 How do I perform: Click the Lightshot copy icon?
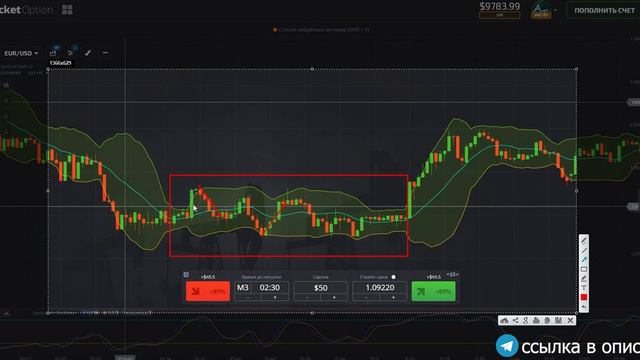[547, 320]
